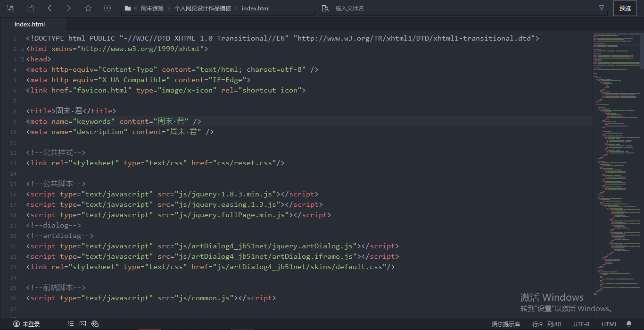Click 周末雅黑 in the breadcrumb

(152, 8)
